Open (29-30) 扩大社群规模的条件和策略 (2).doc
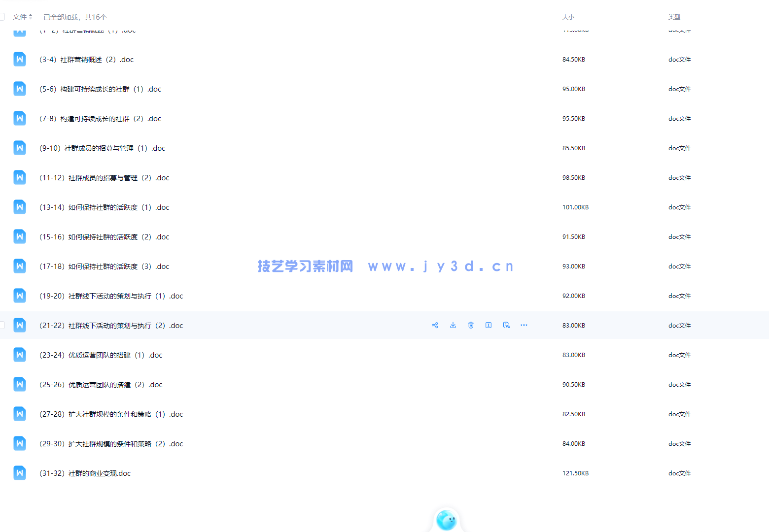Viewport: 769px width, 532px height. point(111,444)
